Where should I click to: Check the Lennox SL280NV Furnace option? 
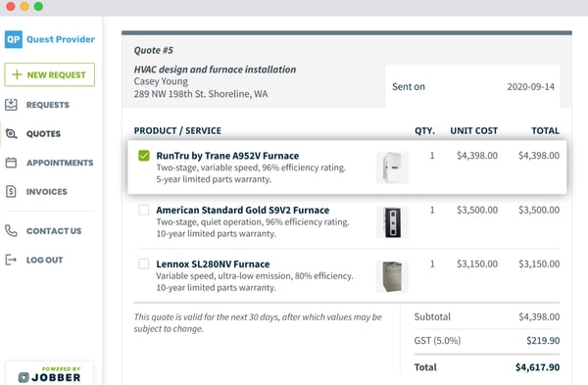(x=144, y=264)
